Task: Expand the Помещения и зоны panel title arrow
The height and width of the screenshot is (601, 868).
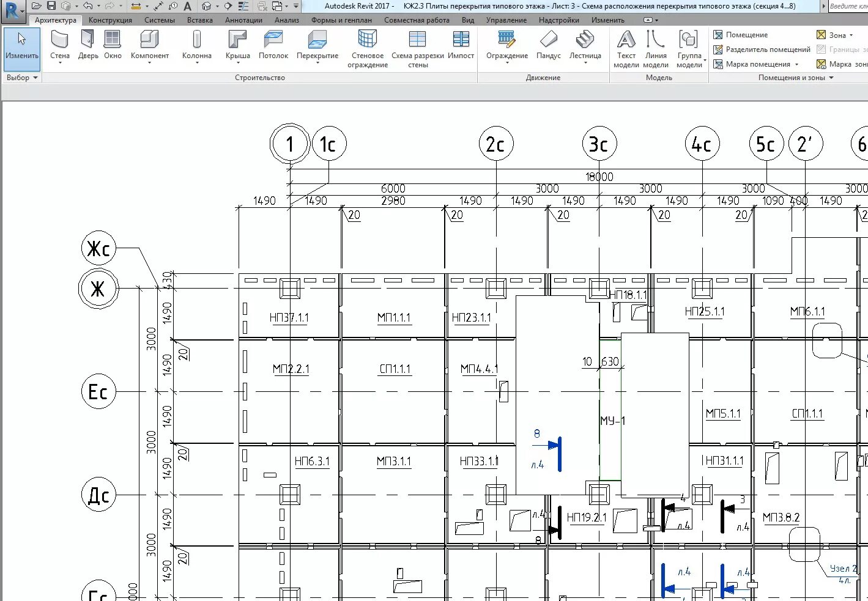Action: coord(831,78)
